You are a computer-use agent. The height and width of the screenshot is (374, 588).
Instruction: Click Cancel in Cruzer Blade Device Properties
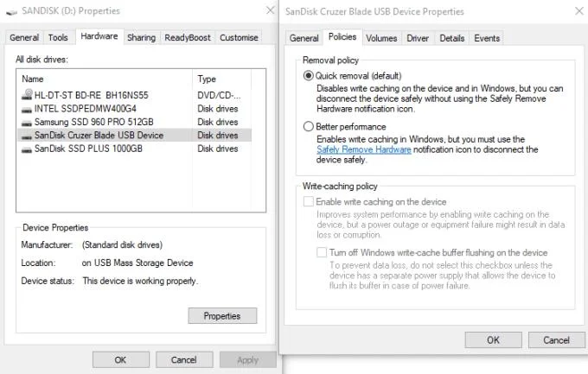pyautogui.click(x=556, y=340)
